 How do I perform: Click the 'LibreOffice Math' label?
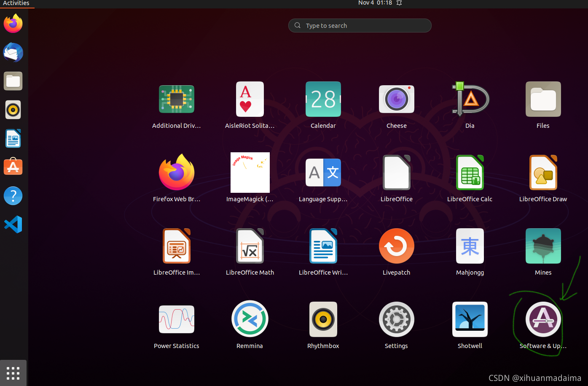[x=250, y=273]
